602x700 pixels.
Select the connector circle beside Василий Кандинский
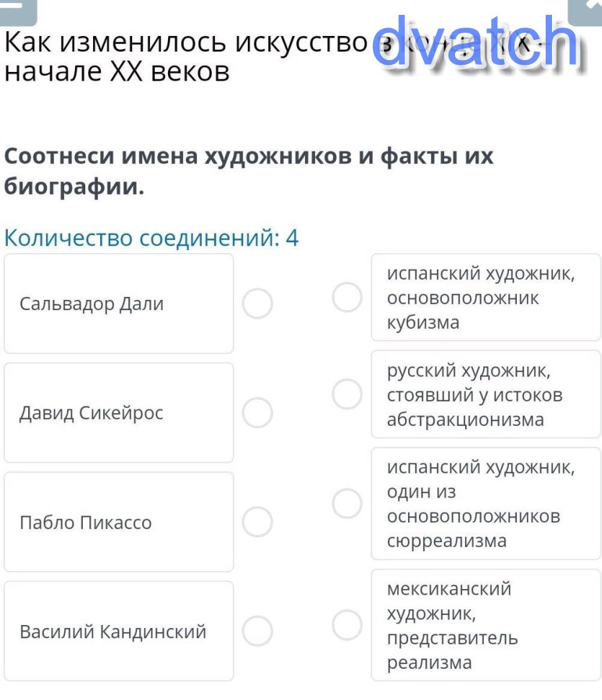(x=257, y=630)
